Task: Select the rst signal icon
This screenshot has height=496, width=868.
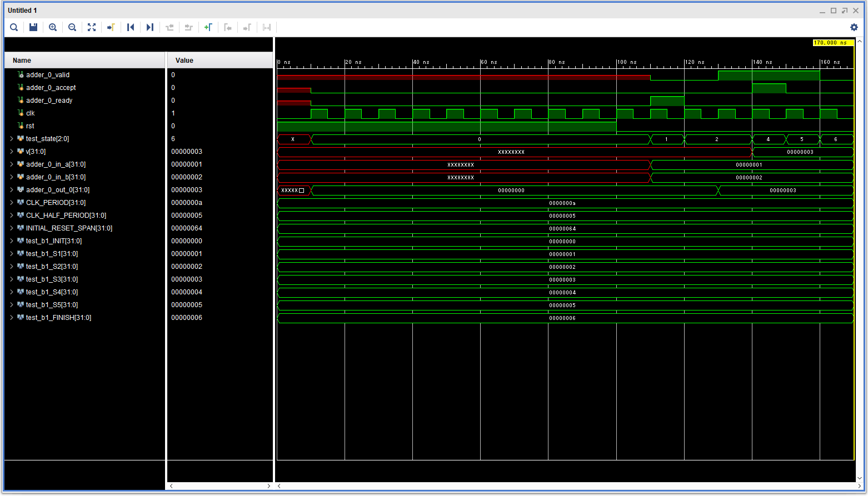Action: click(x=21, y=126)
